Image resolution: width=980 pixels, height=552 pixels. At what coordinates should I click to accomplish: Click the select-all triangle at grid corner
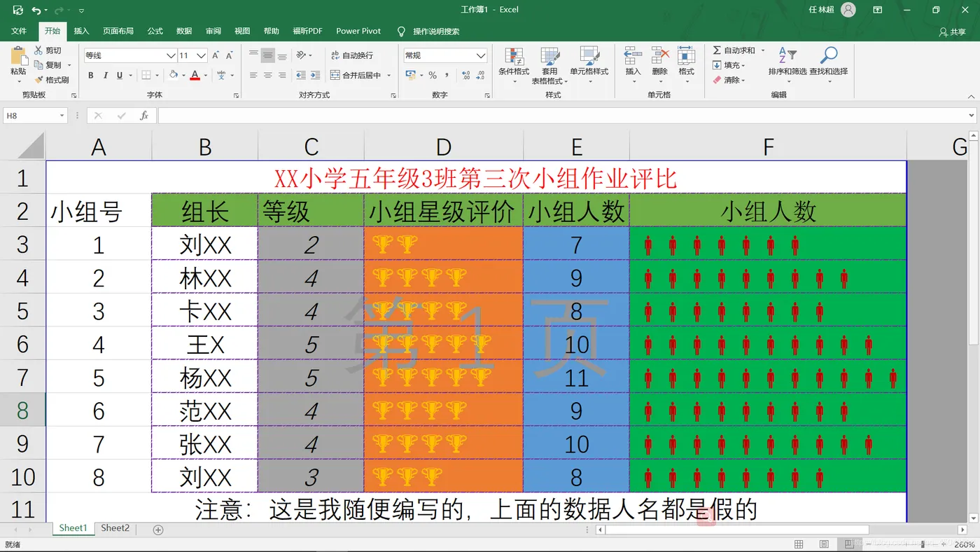click(30, 146)
